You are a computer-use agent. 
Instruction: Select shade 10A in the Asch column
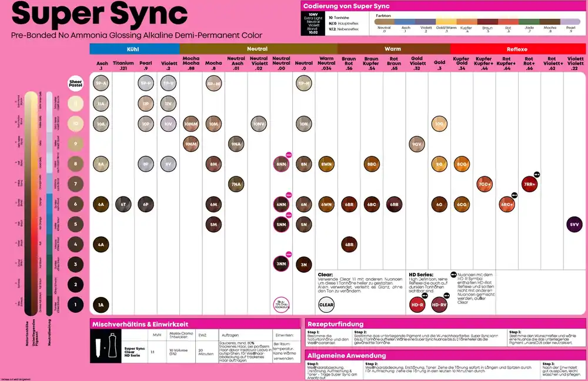101,123
